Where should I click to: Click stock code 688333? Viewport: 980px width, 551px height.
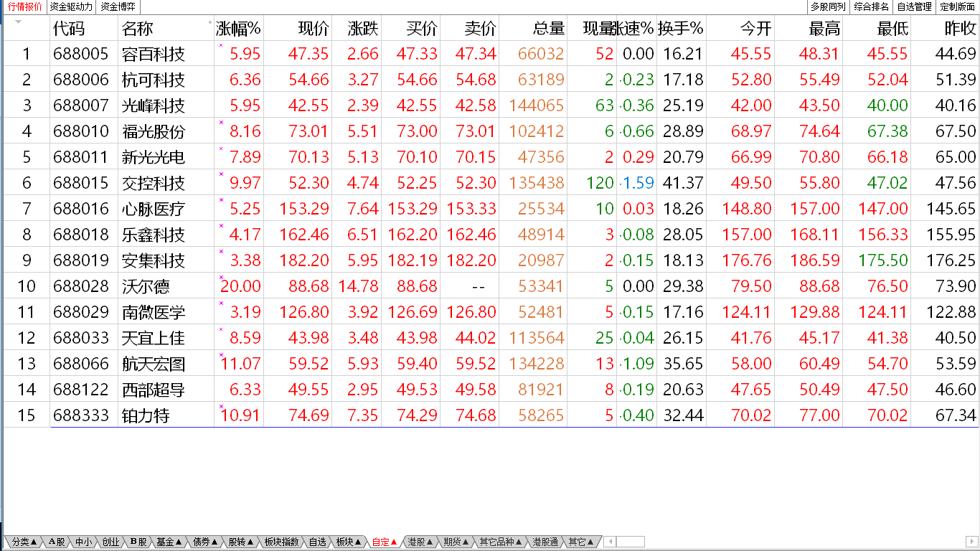point(81,415)
